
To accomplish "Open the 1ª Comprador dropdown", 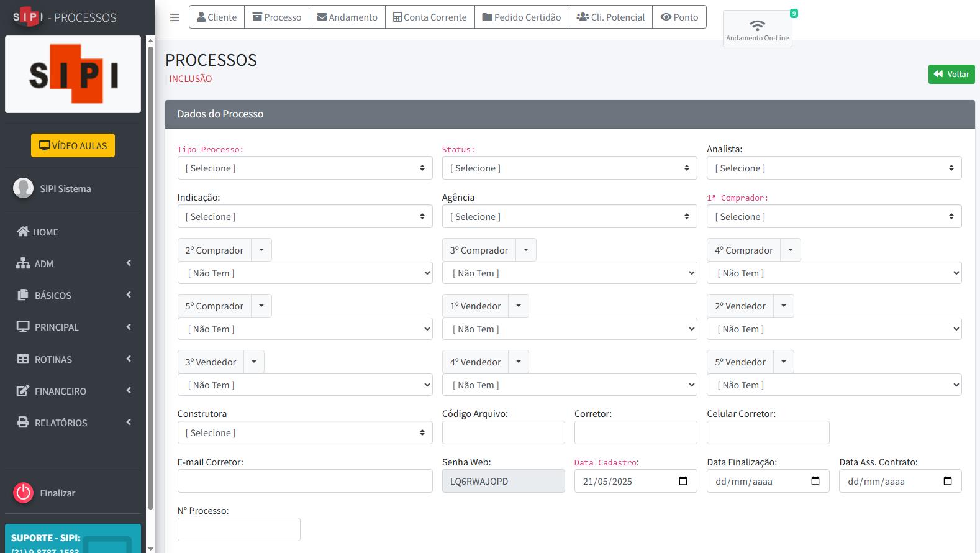I will pyautogui.click(x=834, y=216).
